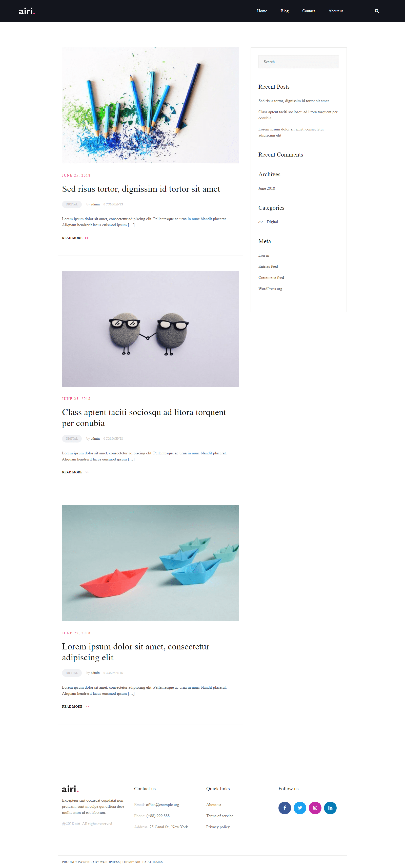This screenshot has width=405, height=868.
Task: Click the Twitter follow icon
Action: [300, 808]
